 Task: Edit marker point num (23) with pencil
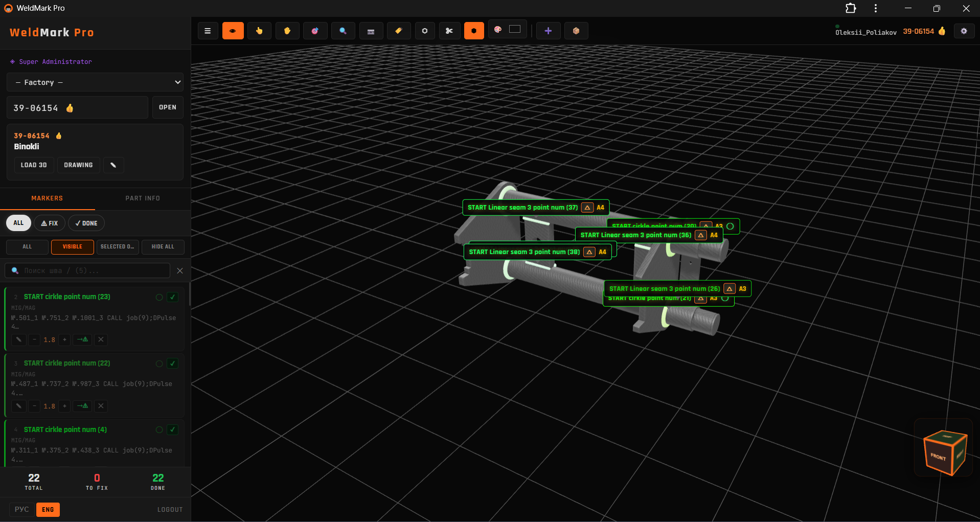[x=19, y=339]
